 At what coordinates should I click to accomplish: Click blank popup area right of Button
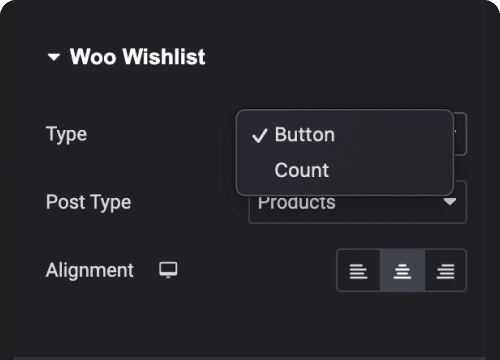[x=393, y=135]
